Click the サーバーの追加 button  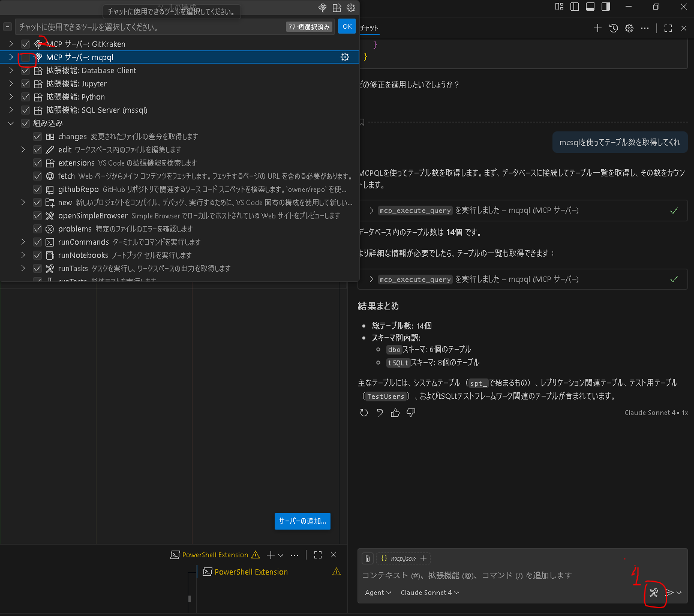302,521
